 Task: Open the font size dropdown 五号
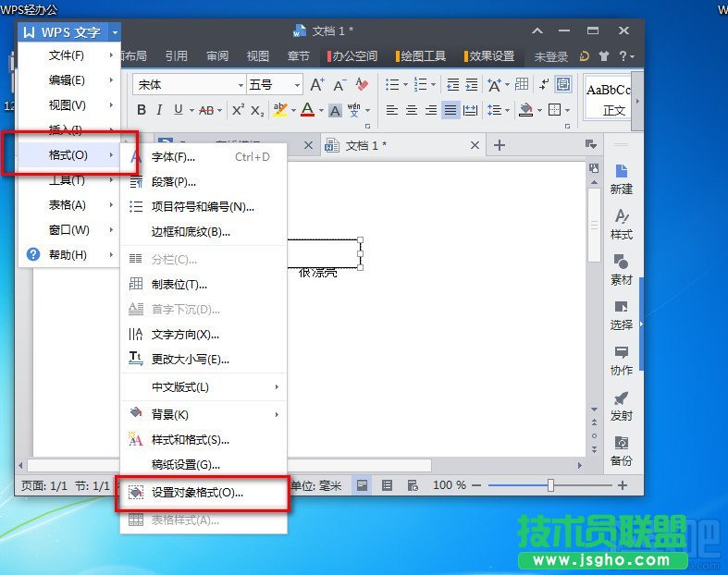pos(297,85)
